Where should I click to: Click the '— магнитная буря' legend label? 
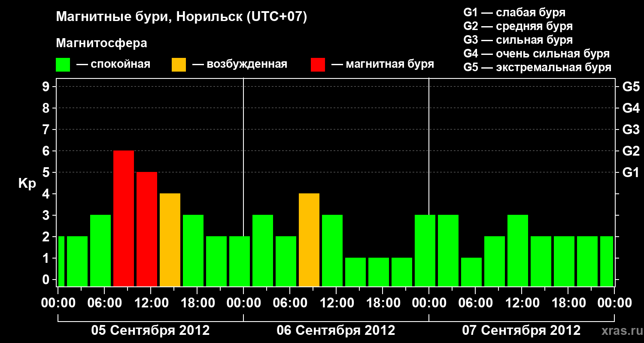pyautogui.click(x=383, y=64)
